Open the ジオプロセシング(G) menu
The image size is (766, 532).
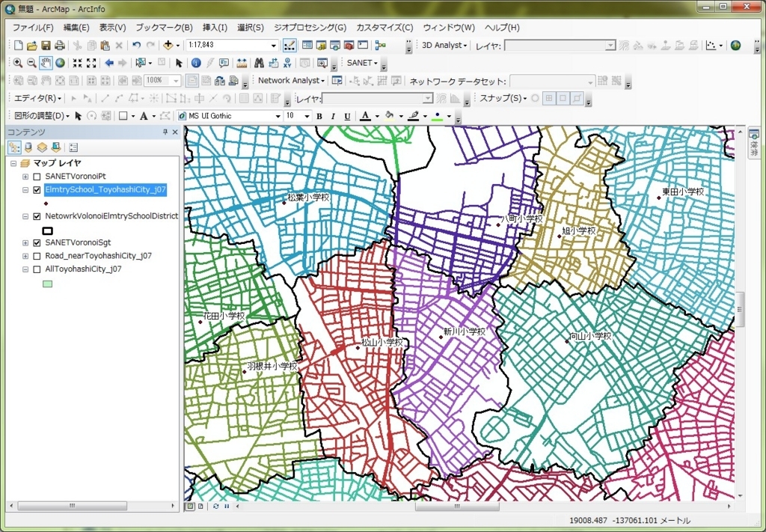310,28
